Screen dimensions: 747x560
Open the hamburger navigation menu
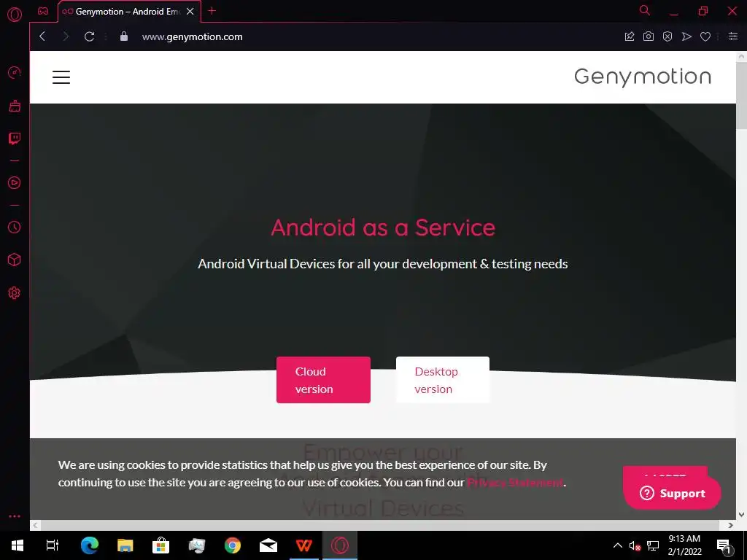tap(61, 77)
